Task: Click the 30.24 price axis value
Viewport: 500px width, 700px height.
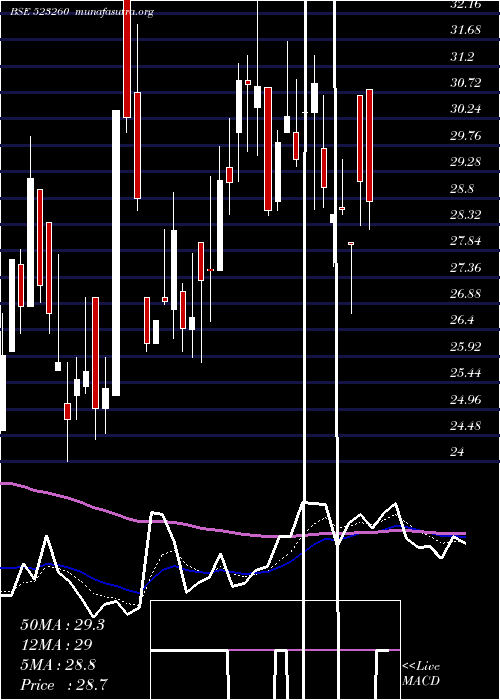Action: click(x=466, y=109)
